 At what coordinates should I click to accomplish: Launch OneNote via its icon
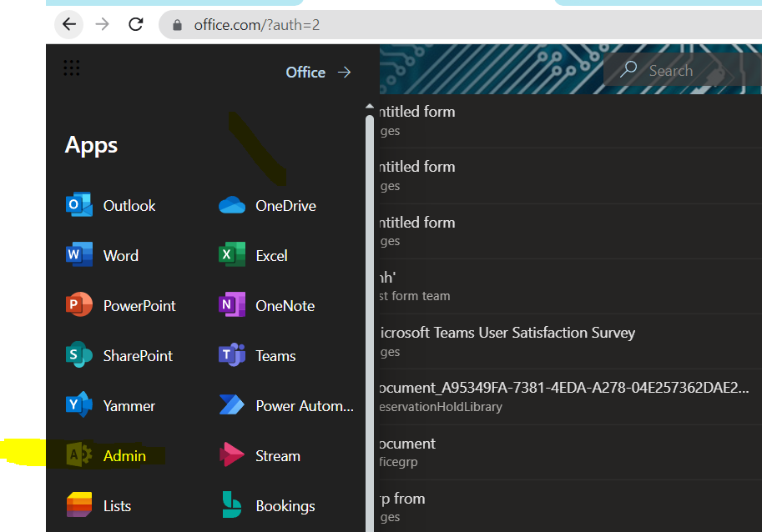(232, 305)
